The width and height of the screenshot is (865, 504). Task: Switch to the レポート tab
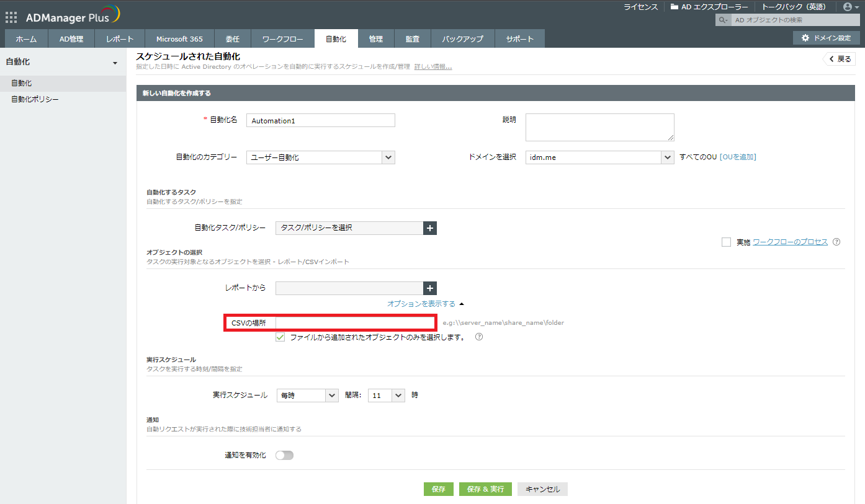(x=120, y=38)
